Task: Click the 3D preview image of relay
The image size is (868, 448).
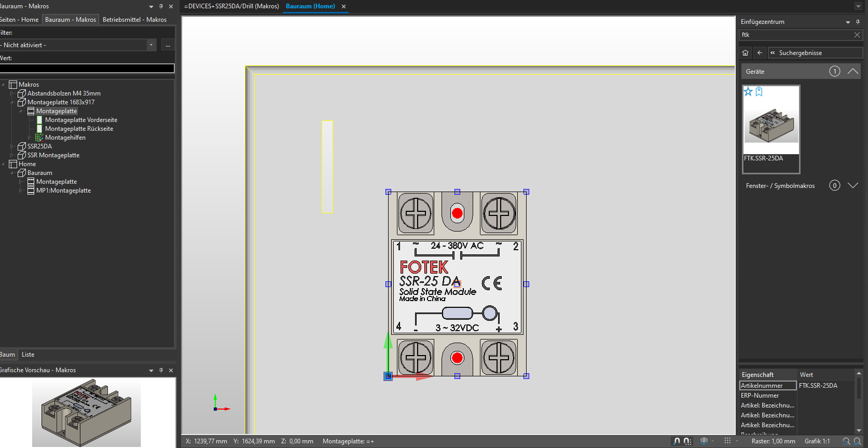Action: (87, 413)
